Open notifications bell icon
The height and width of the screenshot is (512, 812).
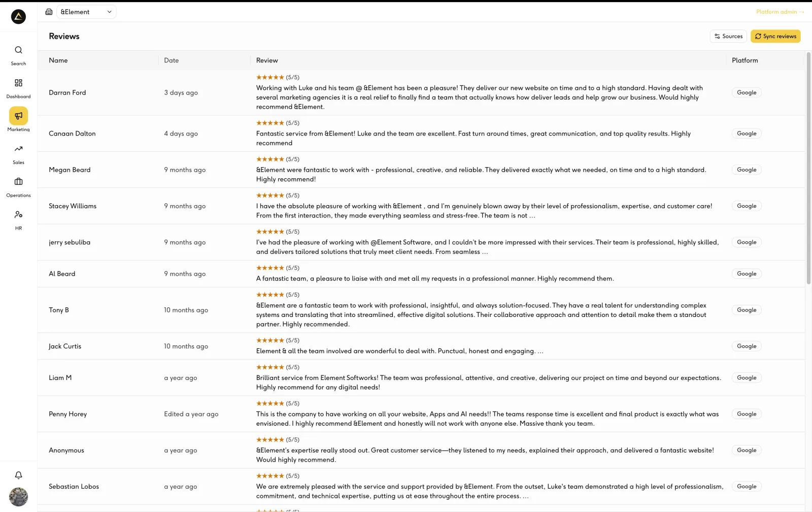18,475
